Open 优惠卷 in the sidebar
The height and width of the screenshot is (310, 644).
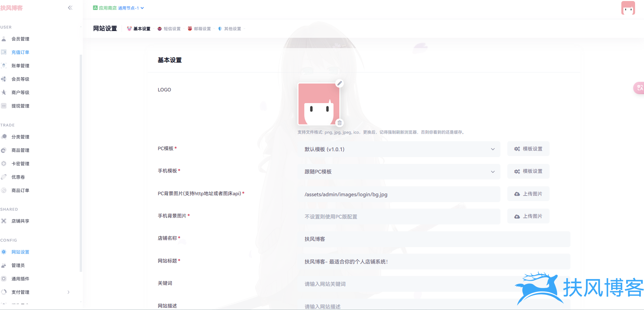[18, 177]
